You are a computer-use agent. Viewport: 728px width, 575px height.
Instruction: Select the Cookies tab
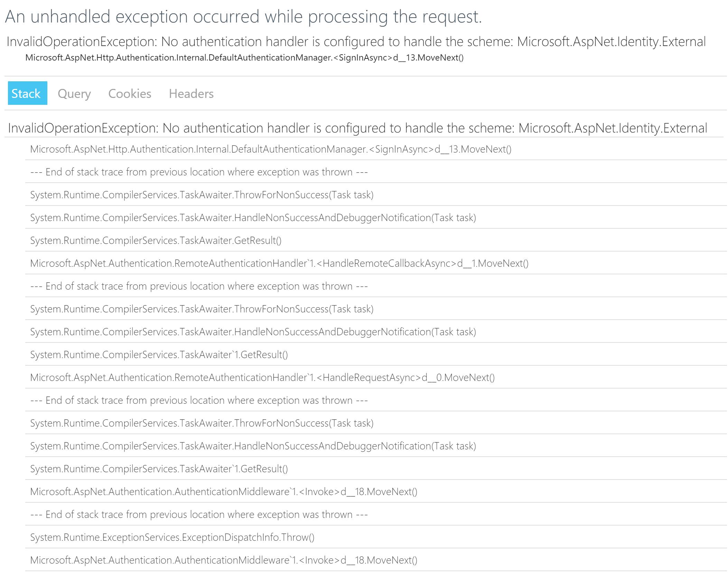(130, 93)
